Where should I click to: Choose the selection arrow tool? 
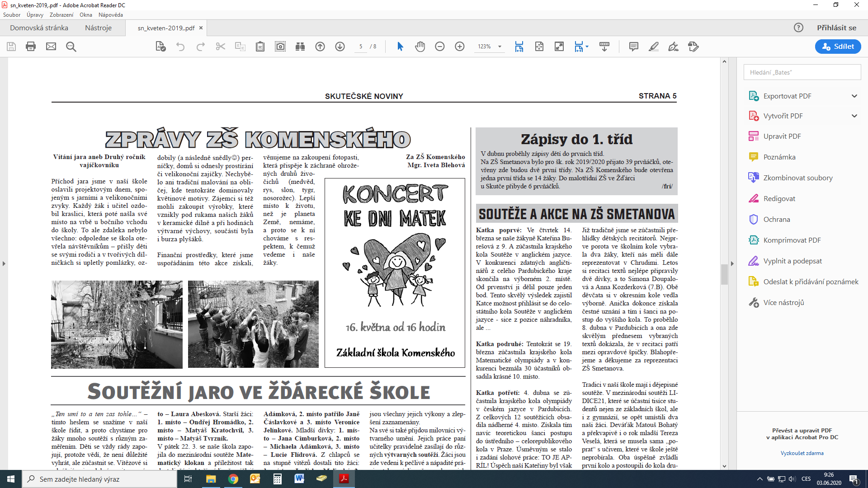point(400,47)
